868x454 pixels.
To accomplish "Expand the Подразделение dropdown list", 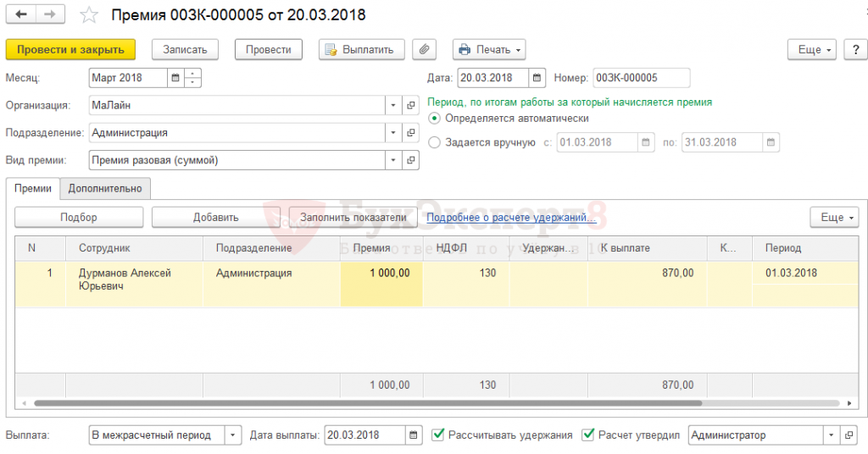I will pyautogui.click(x=393, y=133).
